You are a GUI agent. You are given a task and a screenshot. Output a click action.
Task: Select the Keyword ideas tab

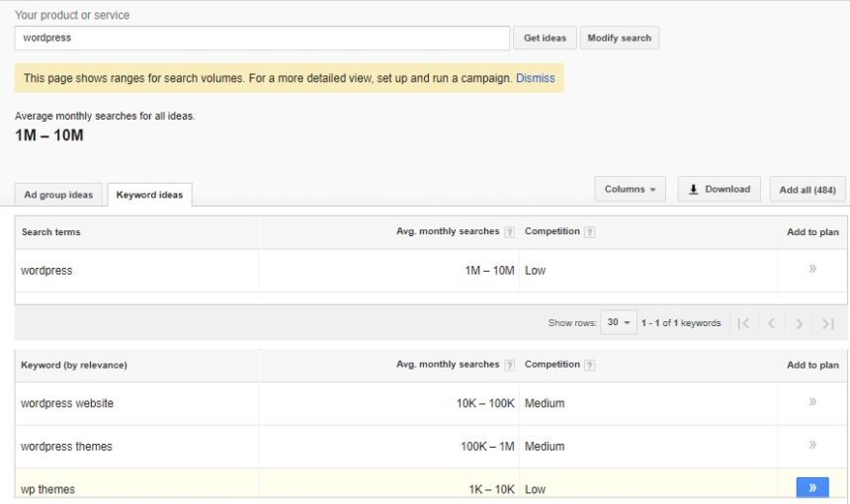[x=149, y=195]
